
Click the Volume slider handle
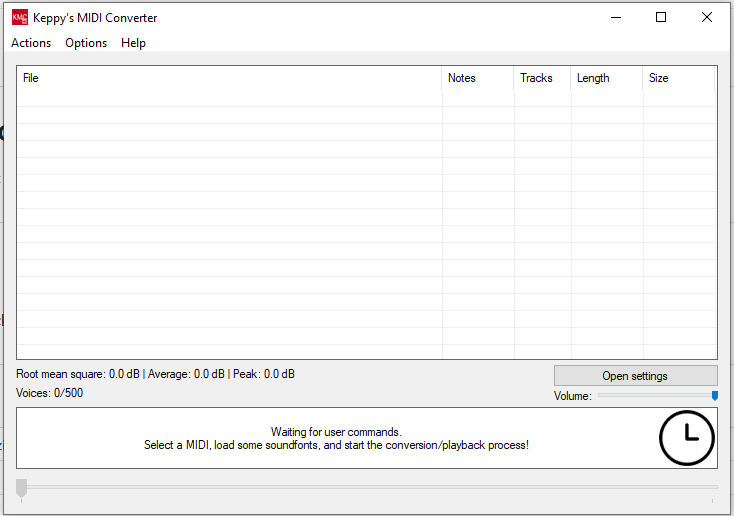click(x=715, y=396)
